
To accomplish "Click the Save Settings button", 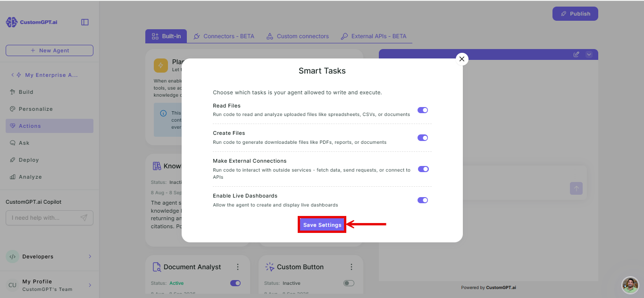I will pyautogui.click(x=322, y=225).
